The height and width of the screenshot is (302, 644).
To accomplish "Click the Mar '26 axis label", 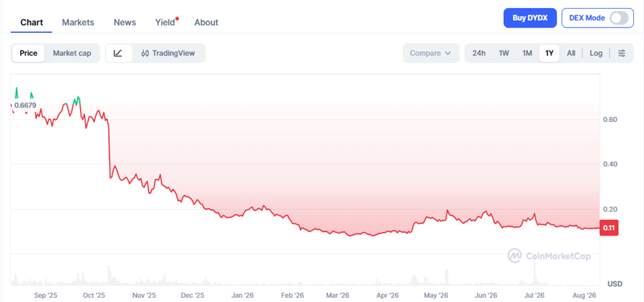I will pyautogui.click(x=337, y=295).
